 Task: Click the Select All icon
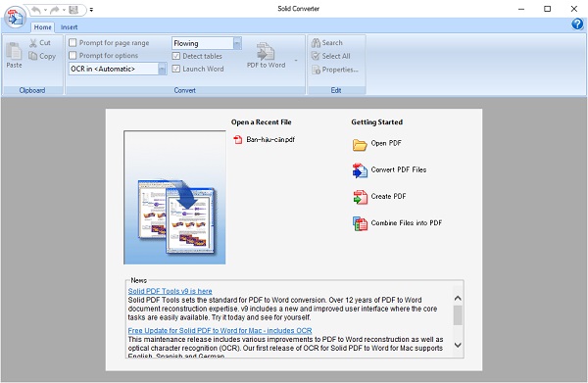click(316, 56)
